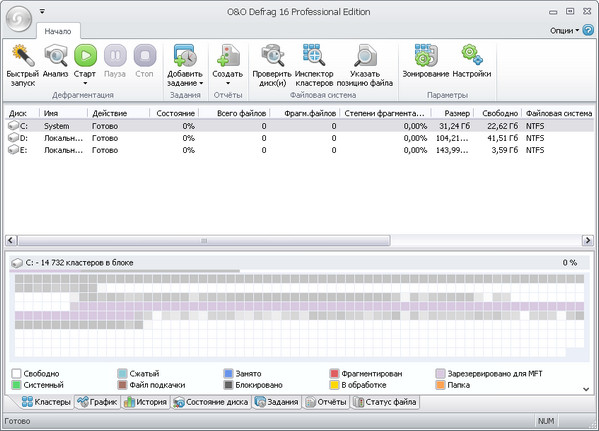Expand the cluster legend chevron

tap(586, 389)
